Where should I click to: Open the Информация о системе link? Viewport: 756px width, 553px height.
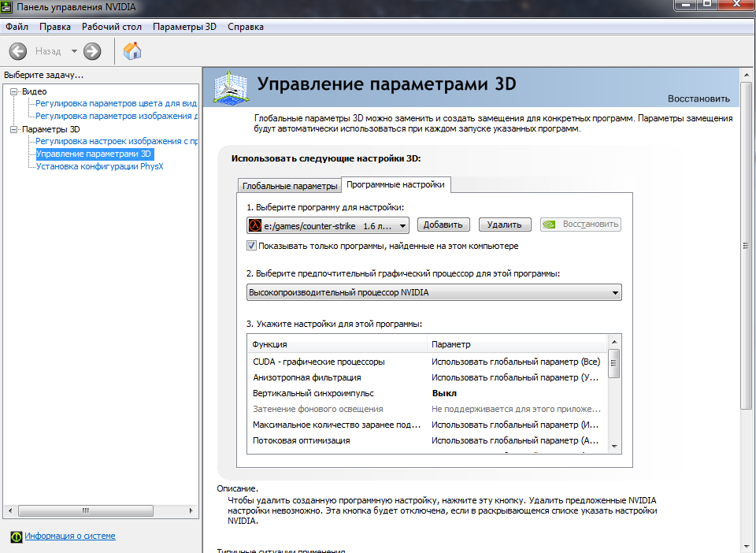(x=70, y=536)
